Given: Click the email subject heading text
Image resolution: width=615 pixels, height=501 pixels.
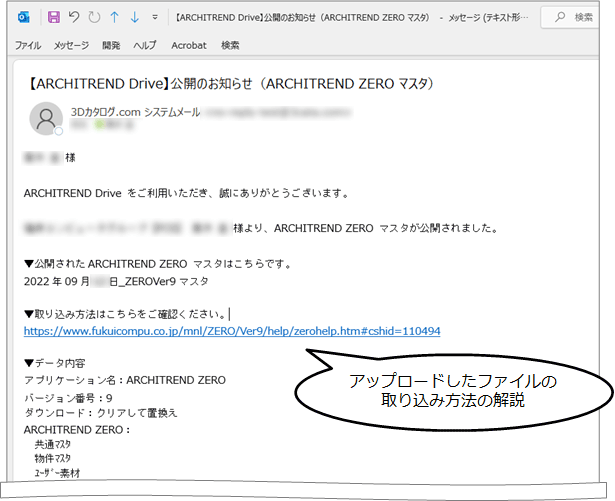Looking at the screenshot, I should (x=230, y=84).
